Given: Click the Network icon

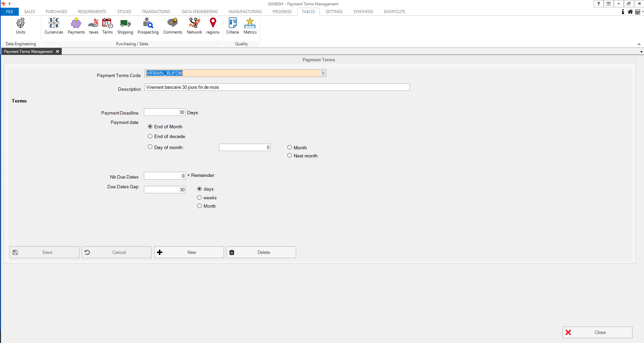Looking at the screenshot, I should pos(194,26).
